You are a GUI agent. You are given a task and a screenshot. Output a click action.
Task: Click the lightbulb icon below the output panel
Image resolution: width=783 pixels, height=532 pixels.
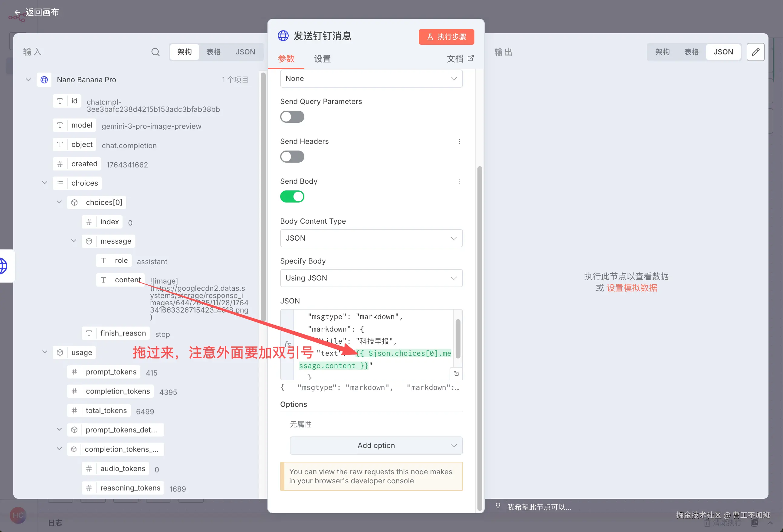[x=498, y=506]
